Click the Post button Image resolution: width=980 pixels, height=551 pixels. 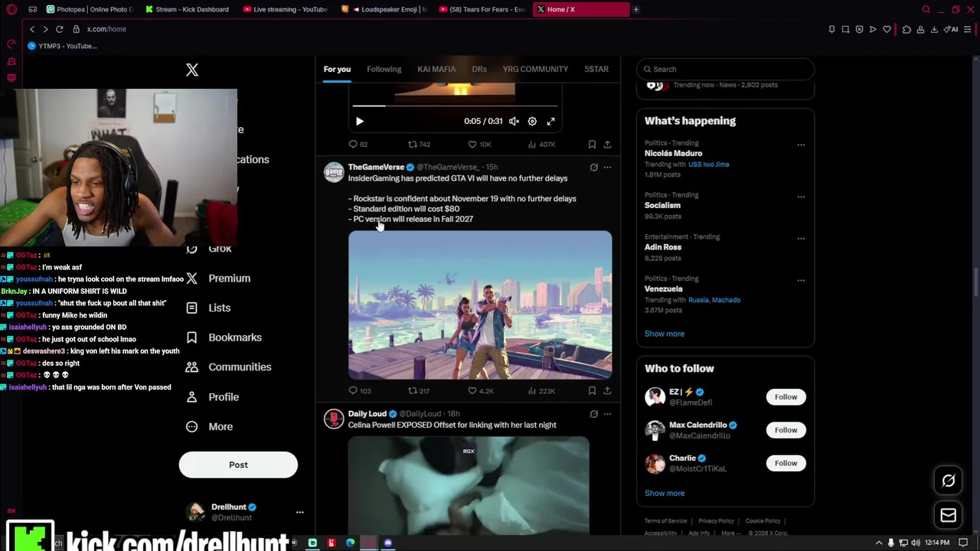tap(238, 465)
